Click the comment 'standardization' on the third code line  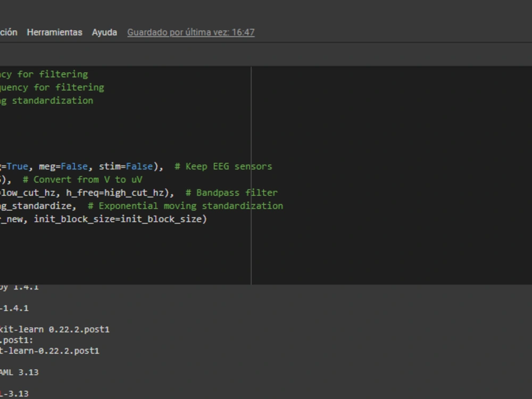53,101
